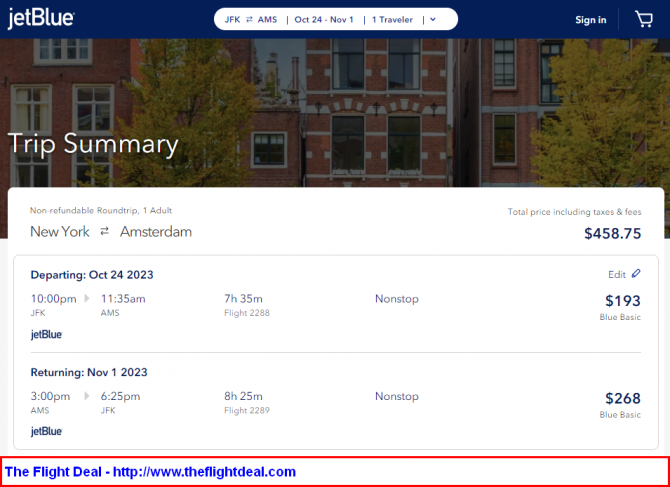Screen dimensions: 670x487
Task: Click the $268 returning fare
Action: tap(623, 398)
